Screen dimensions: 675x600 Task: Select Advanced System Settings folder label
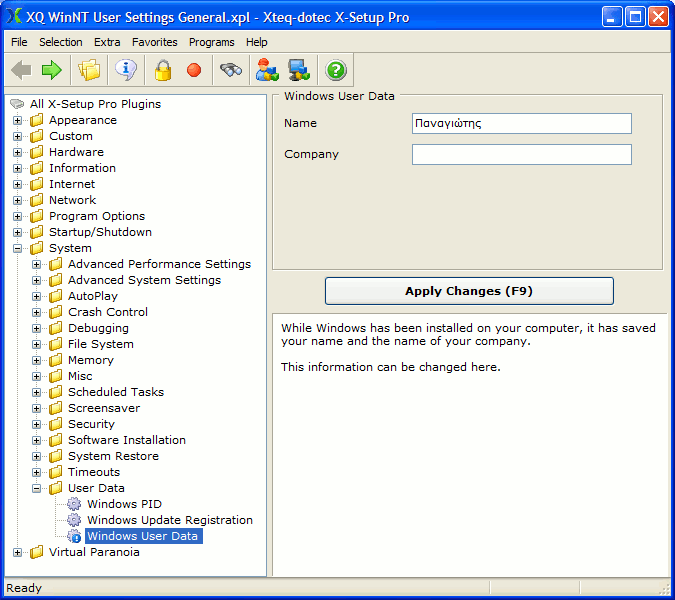(x=144, y=280)
